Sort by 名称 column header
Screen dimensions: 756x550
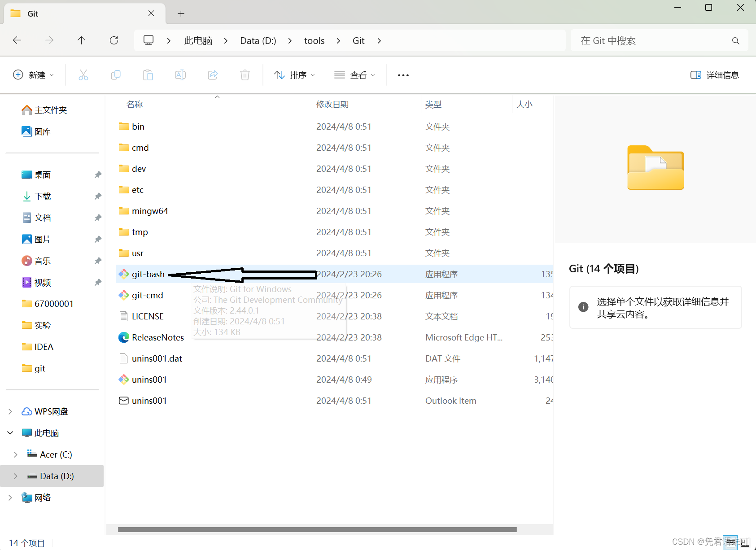pos(135,105)
